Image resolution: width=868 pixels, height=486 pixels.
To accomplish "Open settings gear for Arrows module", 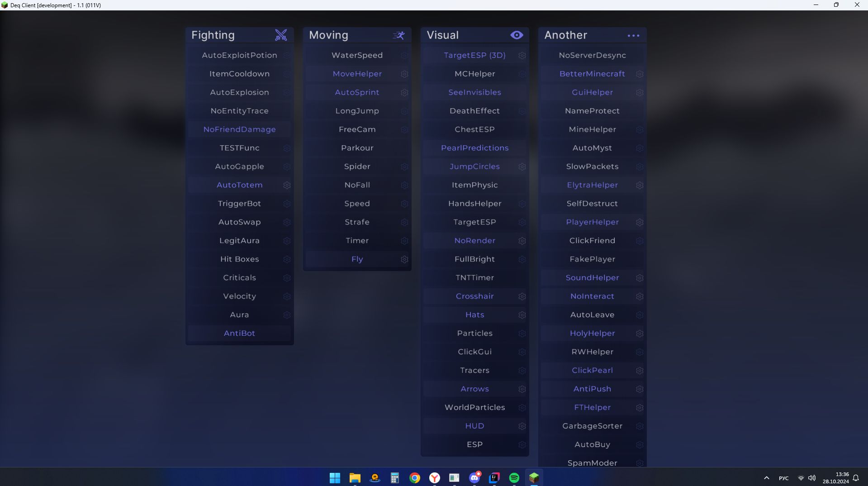I will point(522,389).
